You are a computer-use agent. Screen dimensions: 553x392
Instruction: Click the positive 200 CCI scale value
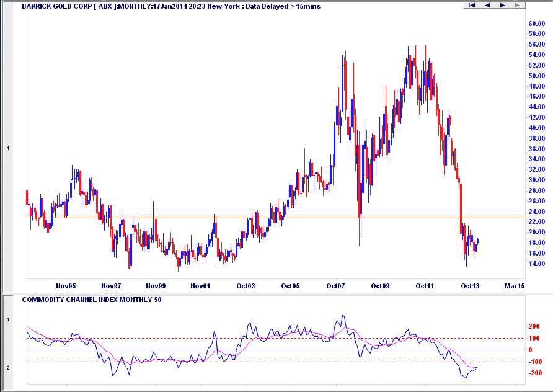coord(534,327)
